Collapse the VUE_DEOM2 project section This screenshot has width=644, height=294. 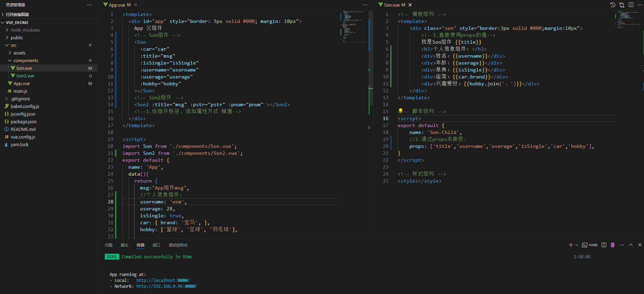pyautogui.click(x=49, y=23)
